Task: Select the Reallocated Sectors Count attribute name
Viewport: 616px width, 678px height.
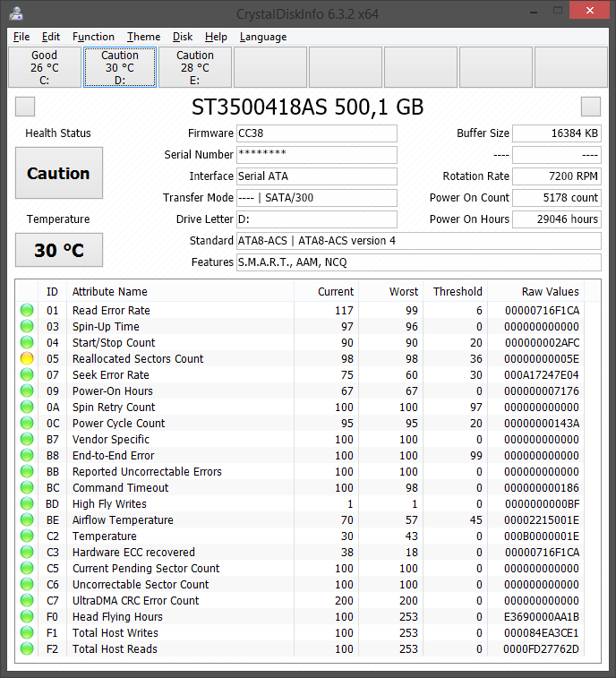Action: pyautogui.click(x=138, y=359)
